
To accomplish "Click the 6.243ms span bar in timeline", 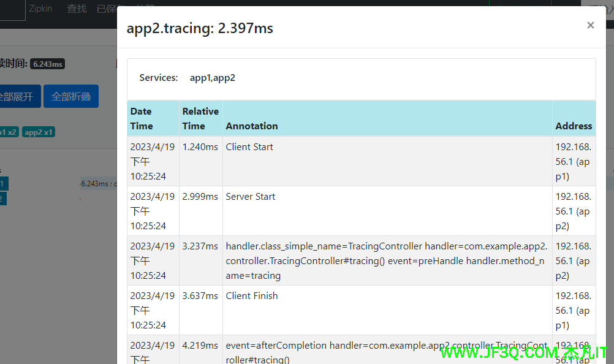I will [x=98, y=184].
